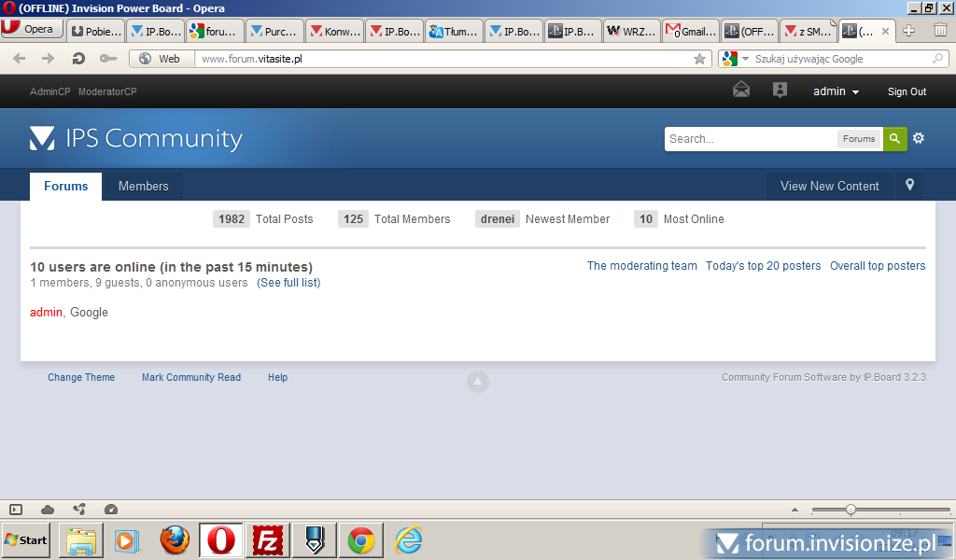Click the map pin icon near View New Content
Viewport: 956px width, 560px height.
[x=910, y=186]
